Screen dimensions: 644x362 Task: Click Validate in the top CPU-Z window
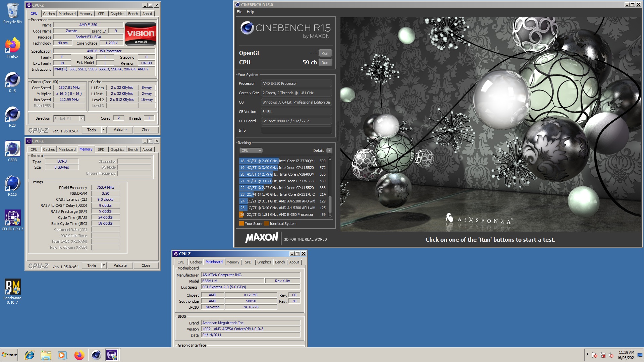[120, 130]
